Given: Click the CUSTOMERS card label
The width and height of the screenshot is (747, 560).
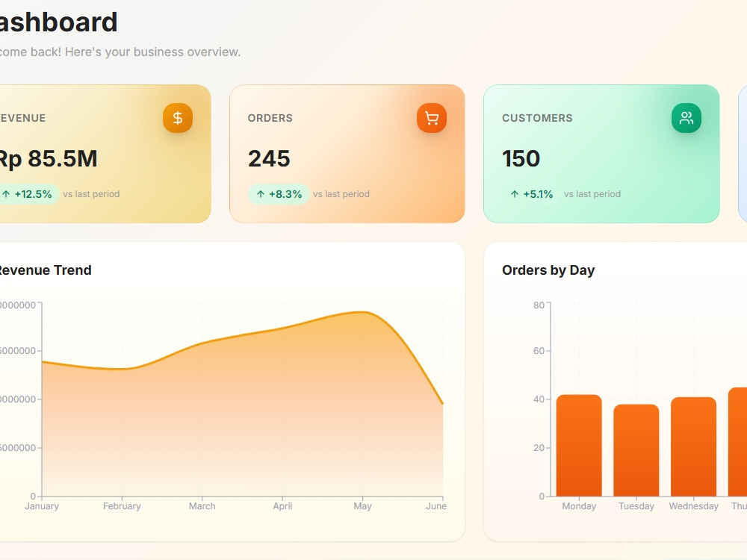Looking at the screenshot, I should click(x=537, y=118).
